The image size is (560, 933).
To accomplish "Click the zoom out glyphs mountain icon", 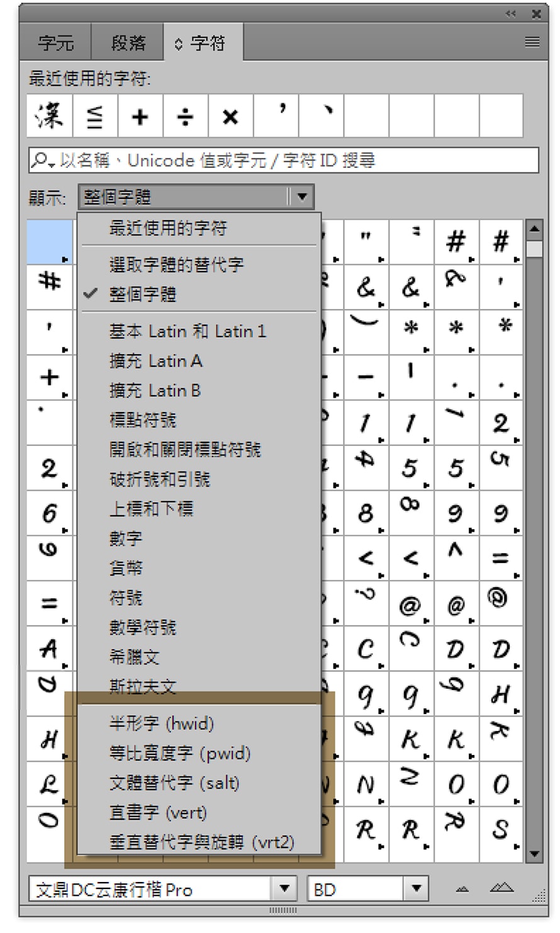I will point(462,889).
